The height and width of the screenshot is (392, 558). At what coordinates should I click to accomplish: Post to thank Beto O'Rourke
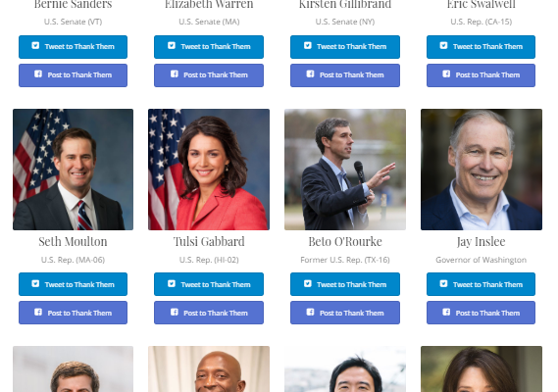coord(345,313)
